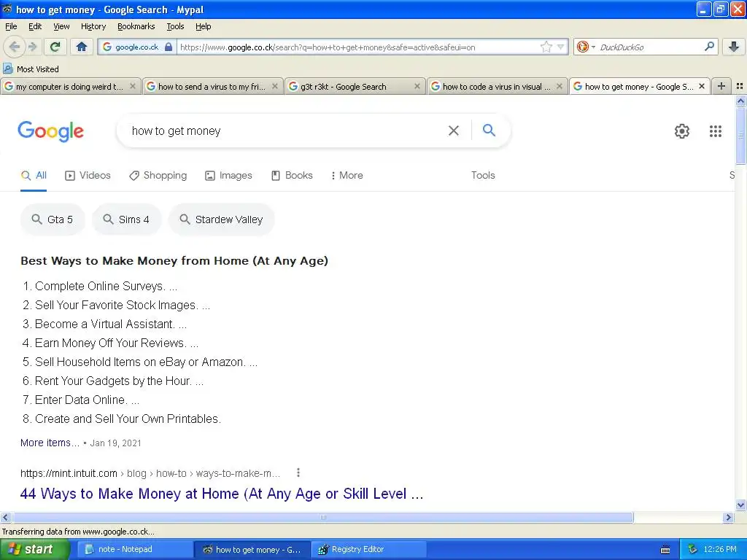Close the 'how to code a virus' tab

560,86
